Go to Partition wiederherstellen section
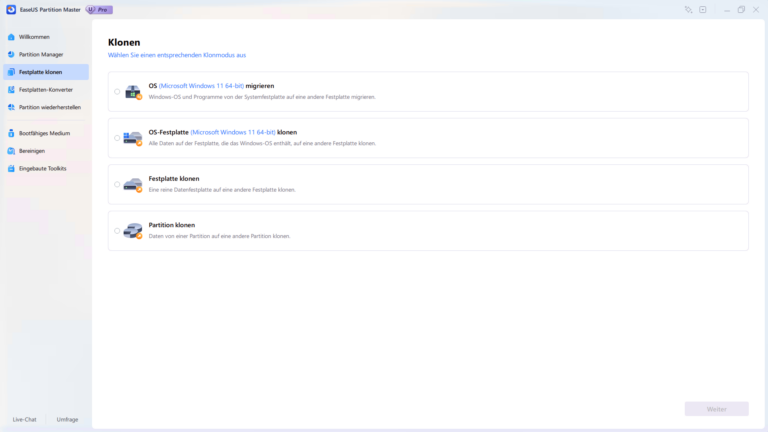This screenshot has height=432, width=768. click(46, 107)
